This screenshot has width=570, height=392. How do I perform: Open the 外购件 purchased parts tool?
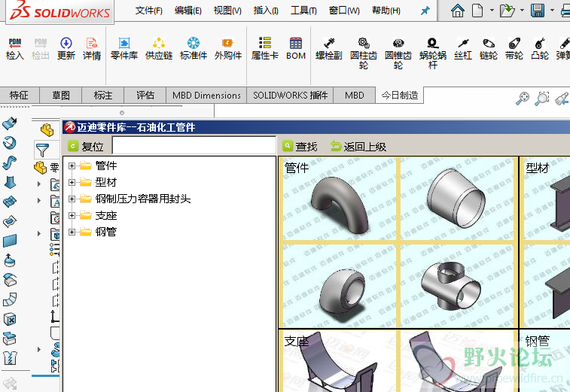228,49
